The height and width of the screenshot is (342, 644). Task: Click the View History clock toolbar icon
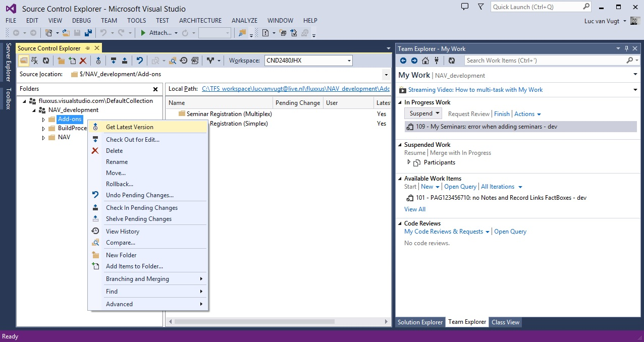(x=184, y=61)
